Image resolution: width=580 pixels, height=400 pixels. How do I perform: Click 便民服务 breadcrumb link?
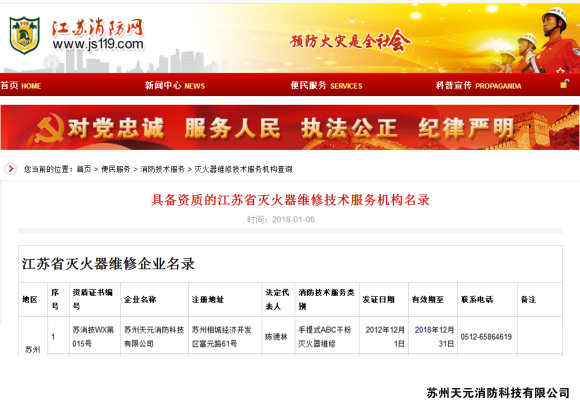115,169
